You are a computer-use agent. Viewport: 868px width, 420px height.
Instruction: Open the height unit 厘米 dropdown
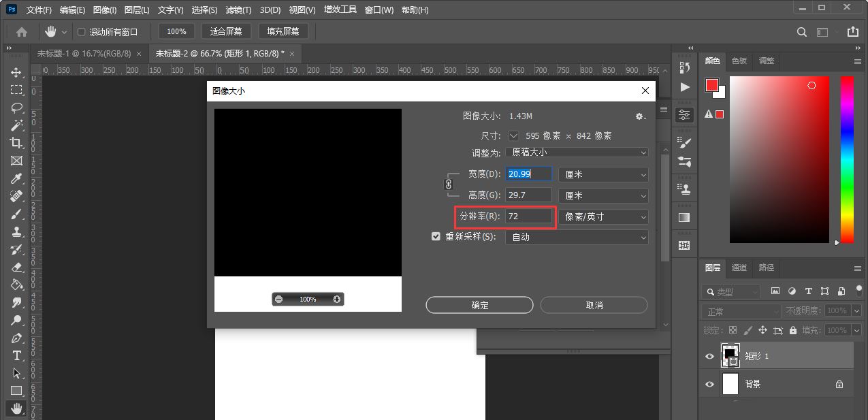point(603,195)
